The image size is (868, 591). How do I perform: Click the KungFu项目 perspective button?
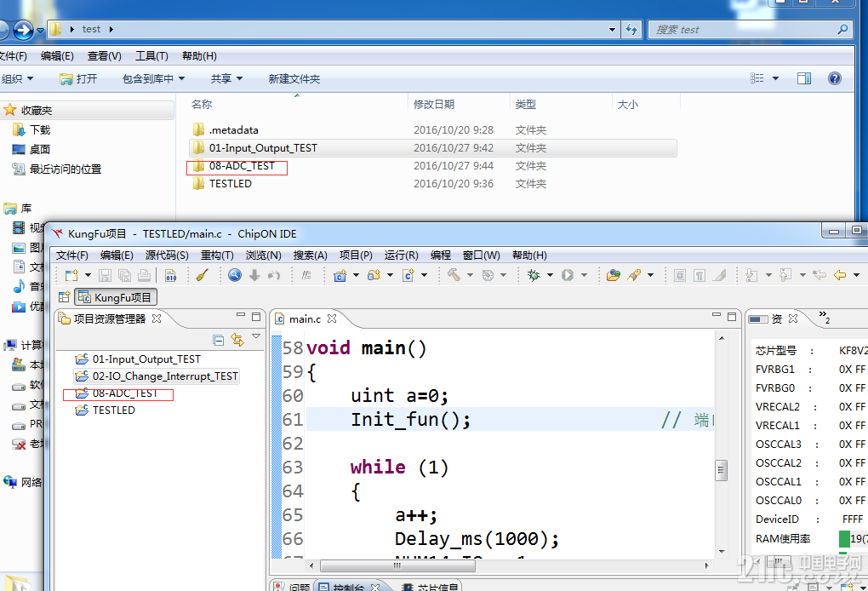(x=116, y=297)
